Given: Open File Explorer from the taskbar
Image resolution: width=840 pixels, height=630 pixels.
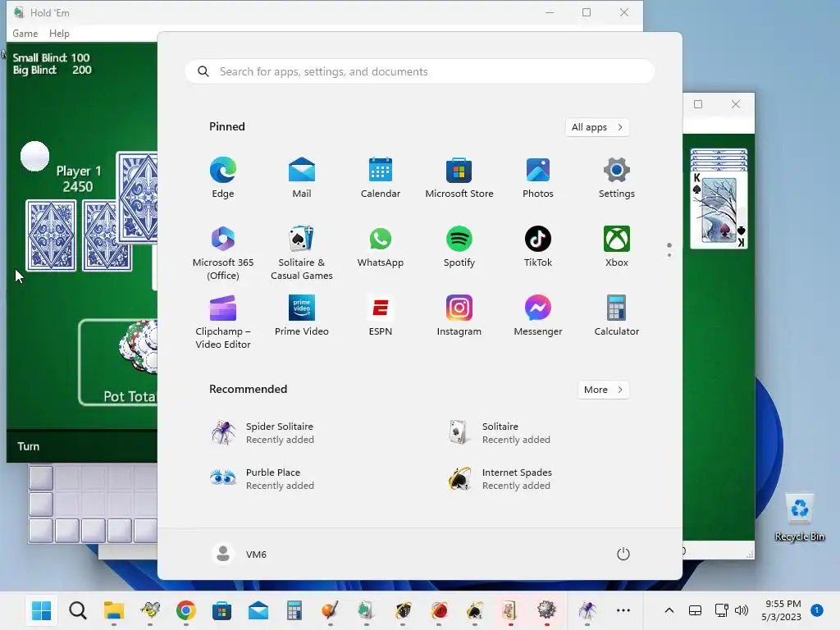Looking at the screenshot, I should tap(113, 610).
